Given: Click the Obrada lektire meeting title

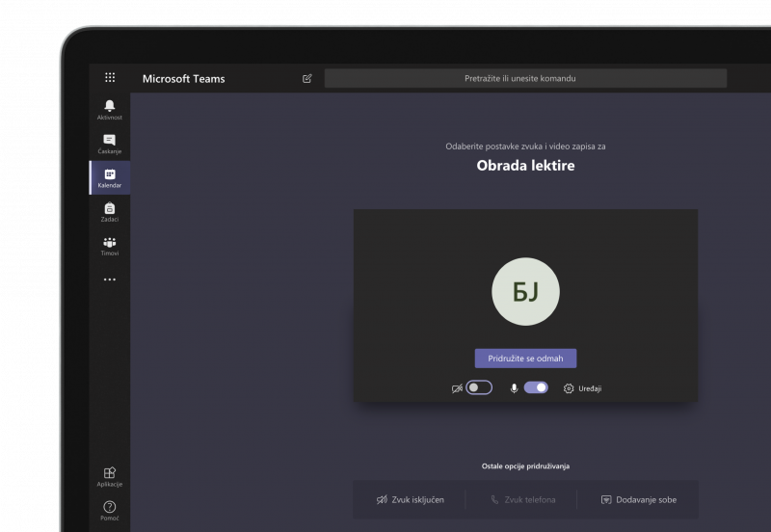Looking at the screenshot, I should tap(525, 165).
